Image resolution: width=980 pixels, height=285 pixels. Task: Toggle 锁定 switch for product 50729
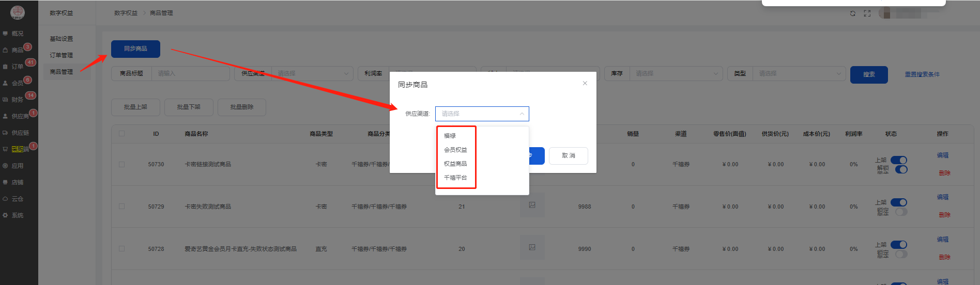click(x=901, y=212)
